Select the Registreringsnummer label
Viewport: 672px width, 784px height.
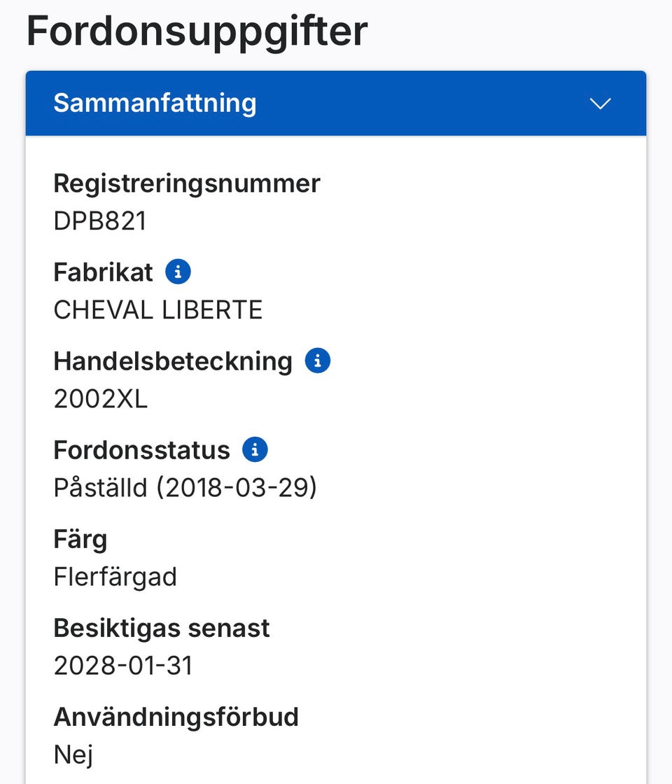tap(186, 183)
